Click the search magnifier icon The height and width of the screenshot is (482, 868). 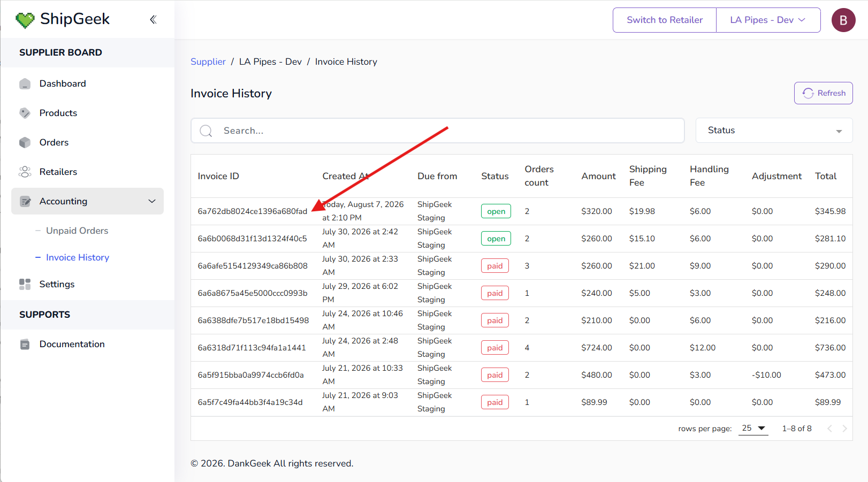(206, 131)
